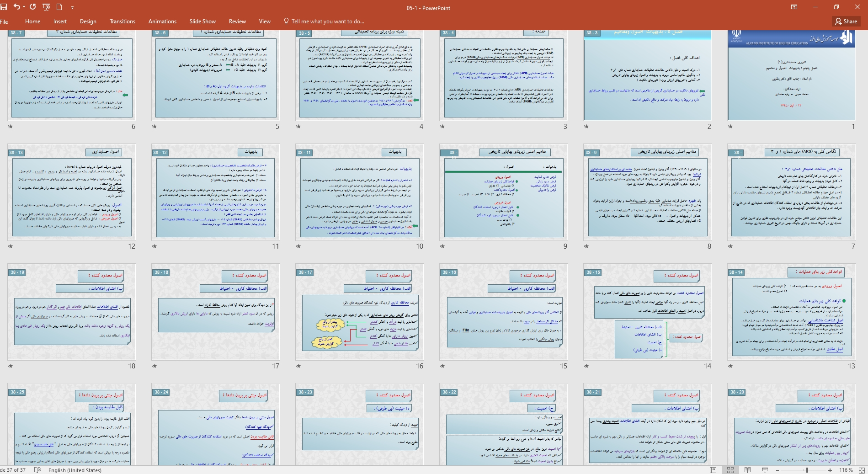The width and height of the screenshot is (868, 474).
Task: Toggle Slide Sorter view button
Action: click(x=730, y=470)
